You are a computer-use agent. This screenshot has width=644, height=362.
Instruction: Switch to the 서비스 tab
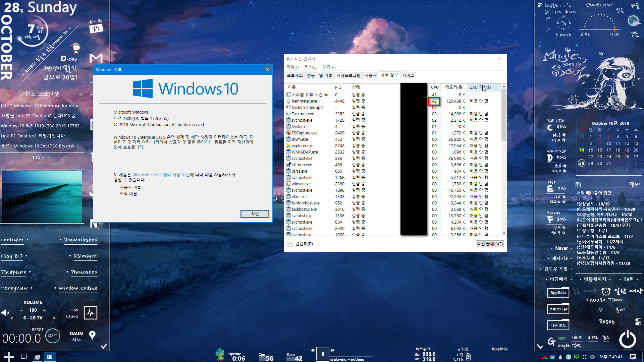pos(408,75)
